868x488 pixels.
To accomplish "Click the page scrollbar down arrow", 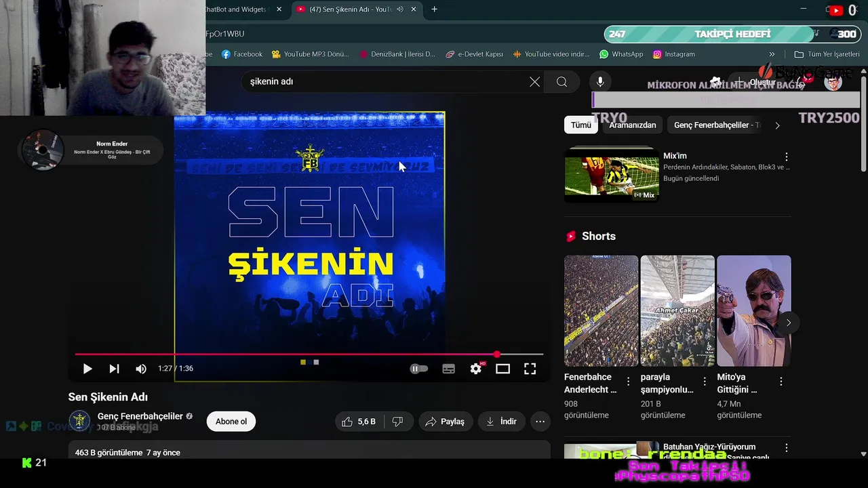I will point(863,454).
